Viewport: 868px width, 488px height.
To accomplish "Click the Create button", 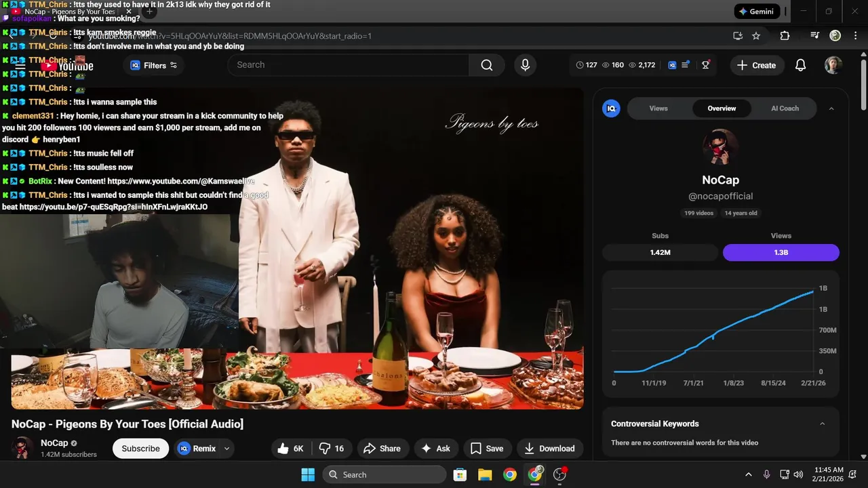I will point(756,65).
